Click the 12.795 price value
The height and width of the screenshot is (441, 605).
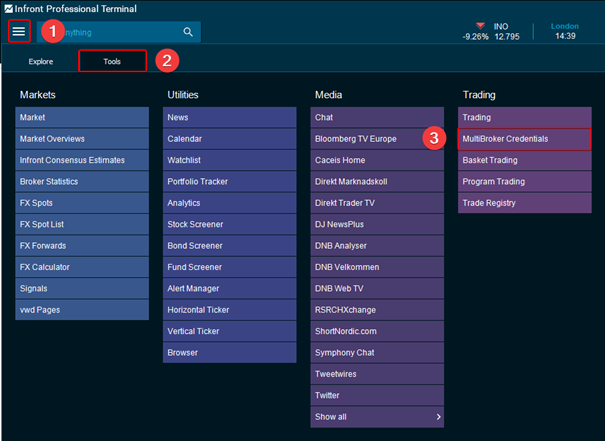click(507, 37)
